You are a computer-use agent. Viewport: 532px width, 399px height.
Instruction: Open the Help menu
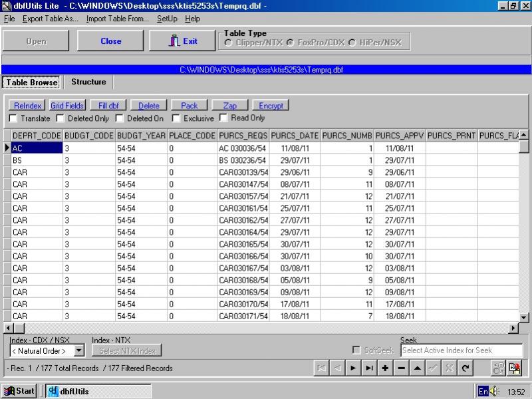[192, 19]
